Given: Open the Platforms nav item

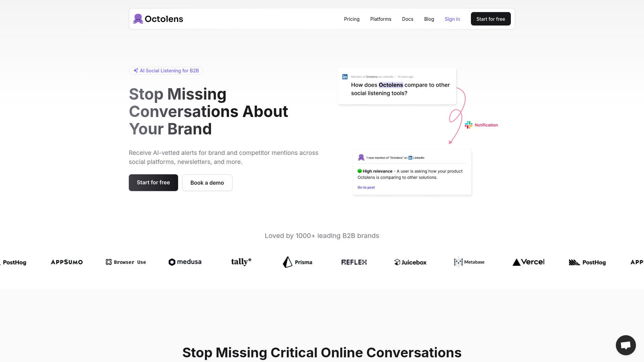Looking at the screenshot, I should [x=381, y=19].
